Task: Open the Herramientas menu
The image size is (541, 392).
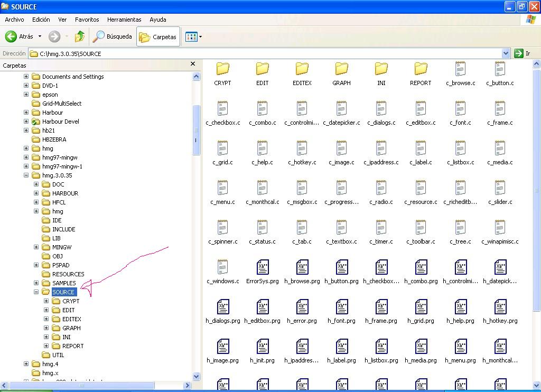Action: click(x=124, y=20)
